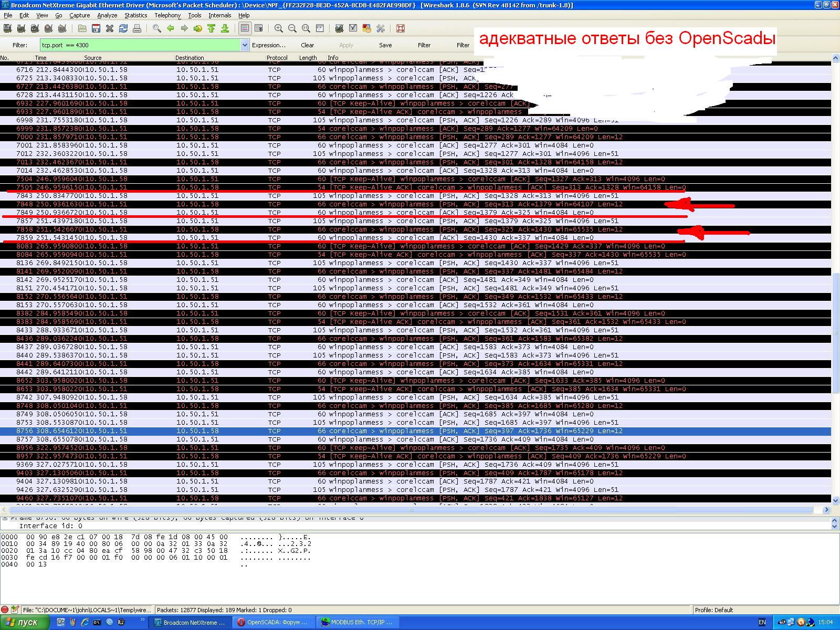This screenshot has width=840, height=630.
Task: Open the Coloring Rules toolbar icon
Action: tap(366, 28)
